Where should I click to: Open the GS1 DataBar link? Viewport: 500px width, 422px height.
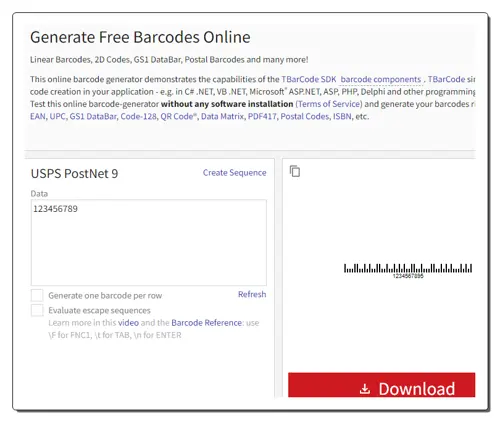[93, 116]
